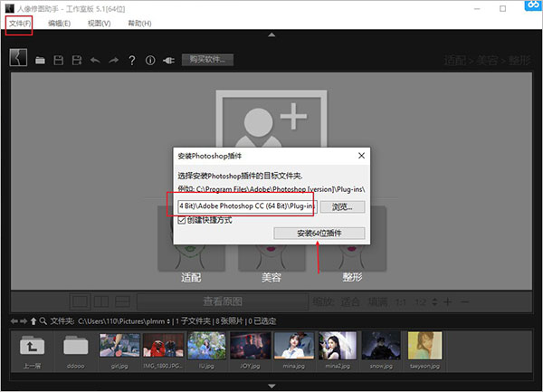Toggle the 创建快捷方式 checkbox
The height and width of the screenshot is (392, 543).
click(x=182, y=220)
